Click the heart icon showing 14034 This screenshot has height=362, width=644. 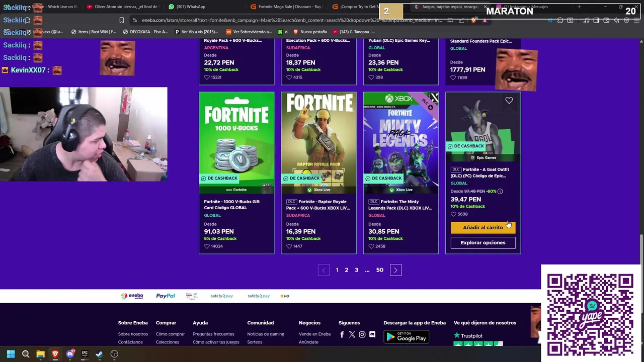point(207,246)
